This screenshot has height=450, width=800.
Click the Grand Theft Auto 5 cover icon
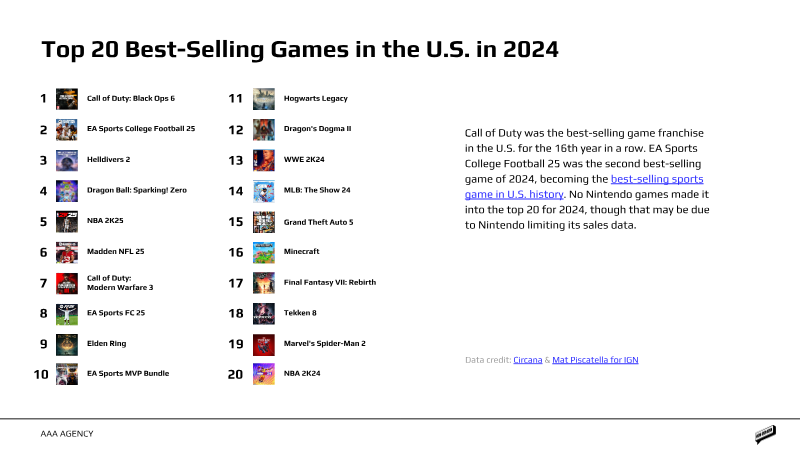pos(264,221)
